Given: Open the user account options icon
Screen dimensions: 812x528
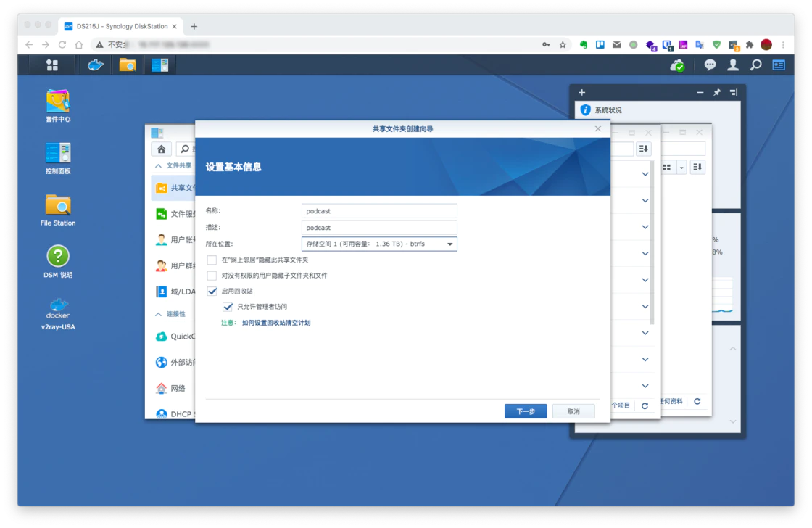Looking at the screenshot, I should pyautogui.click(x=733, y=65).
